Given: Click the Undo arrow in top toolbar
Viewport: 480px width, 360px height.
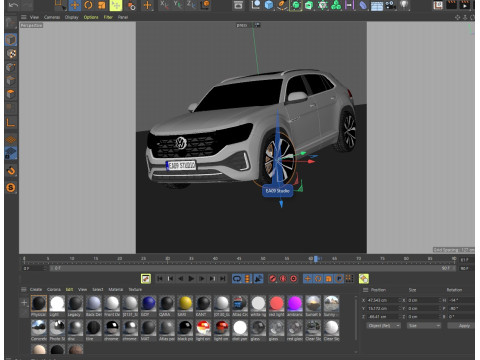Looking at the screenshot, I should 13,5.
